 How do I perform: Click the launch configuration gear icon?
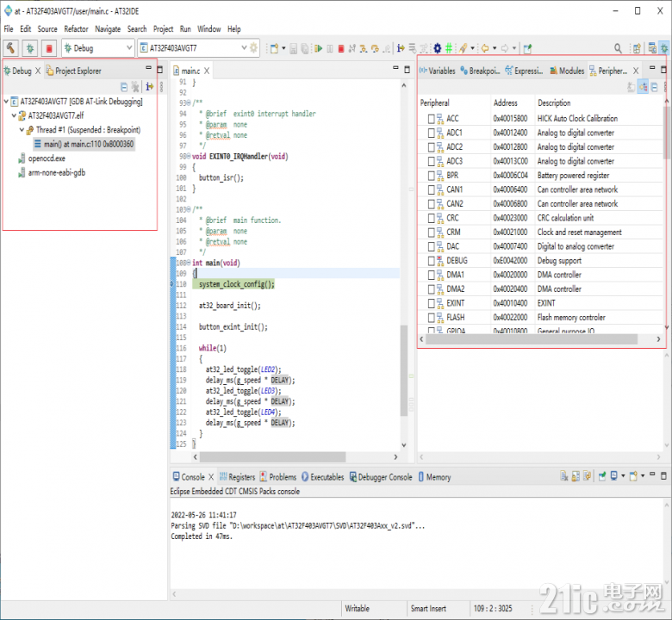point(253,47)
